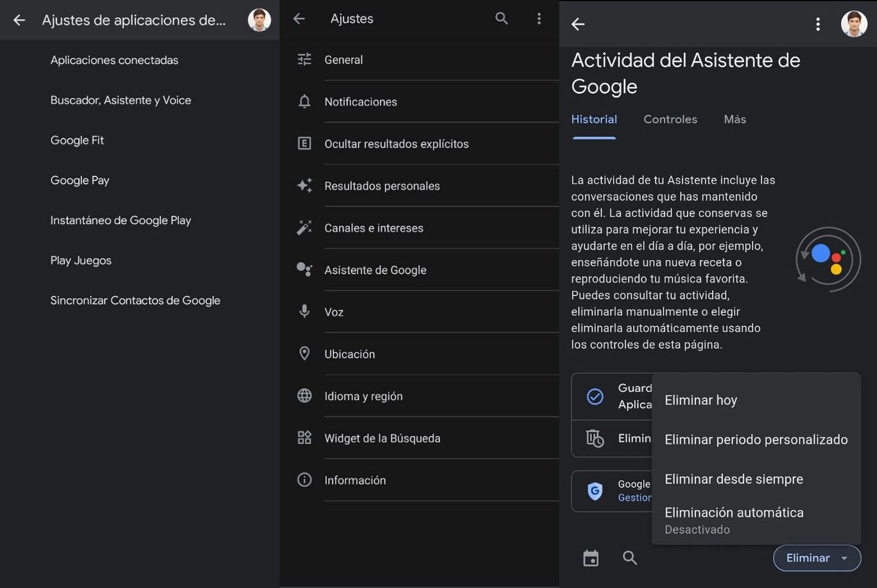Open search in Ajustes header
The width and height of the screenshot is (877, 588).
[x=501, y=19]
